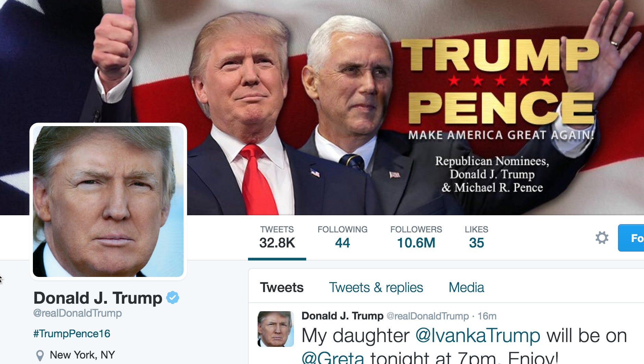Click the large profile picture
Screen dimensions: 644x364
click(108, 202)
